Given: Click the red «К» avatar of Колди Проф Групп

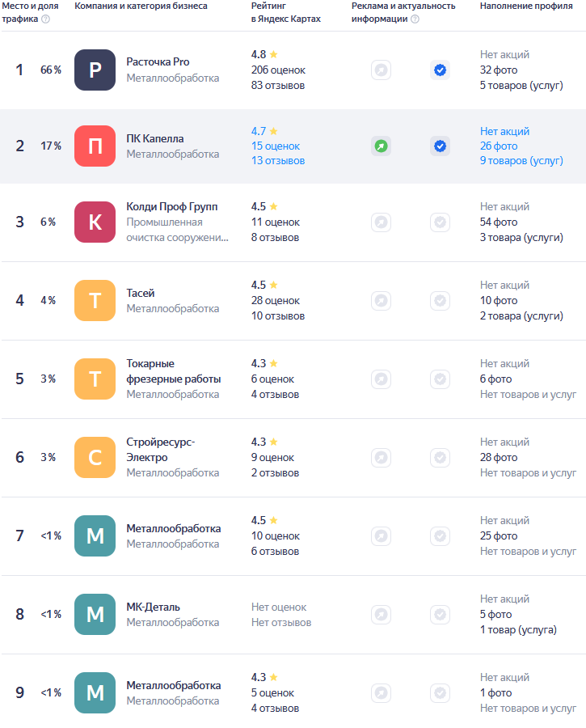Looking at the screenshot, I should [x=95, y=222].
